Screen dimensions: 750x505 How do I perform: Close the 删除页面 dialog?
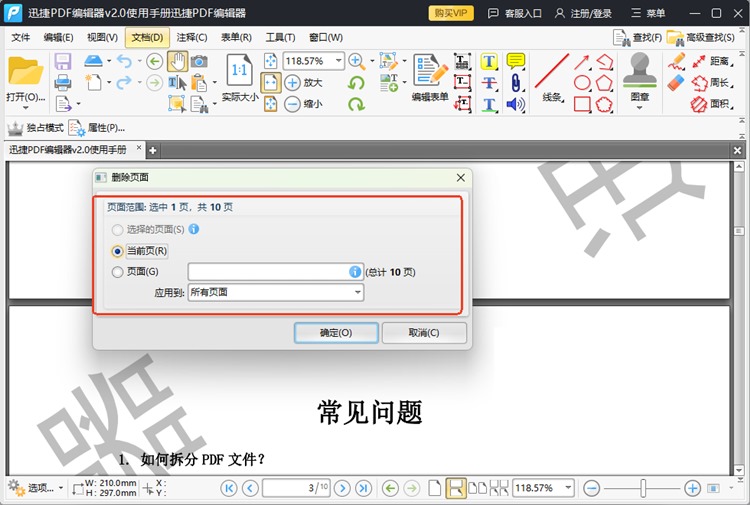coord(461,178)
